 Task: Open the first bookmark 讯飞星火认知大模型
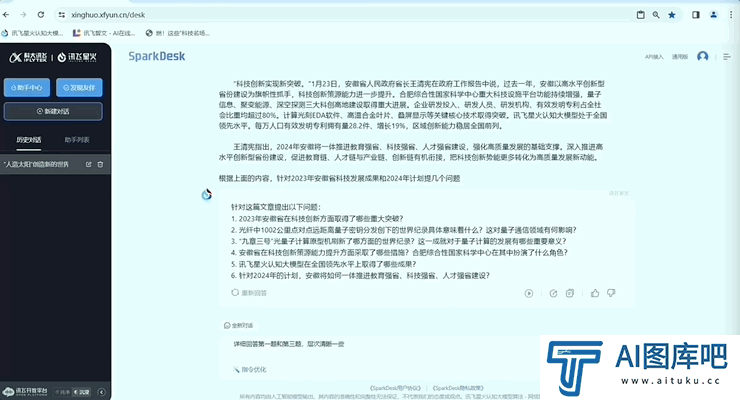(x=32, y=33)
